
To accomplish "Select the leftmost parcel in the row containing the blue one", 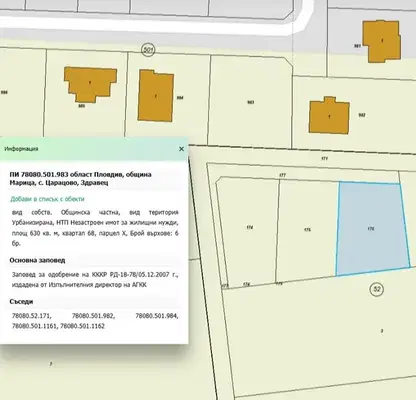I will pos(248,230).
